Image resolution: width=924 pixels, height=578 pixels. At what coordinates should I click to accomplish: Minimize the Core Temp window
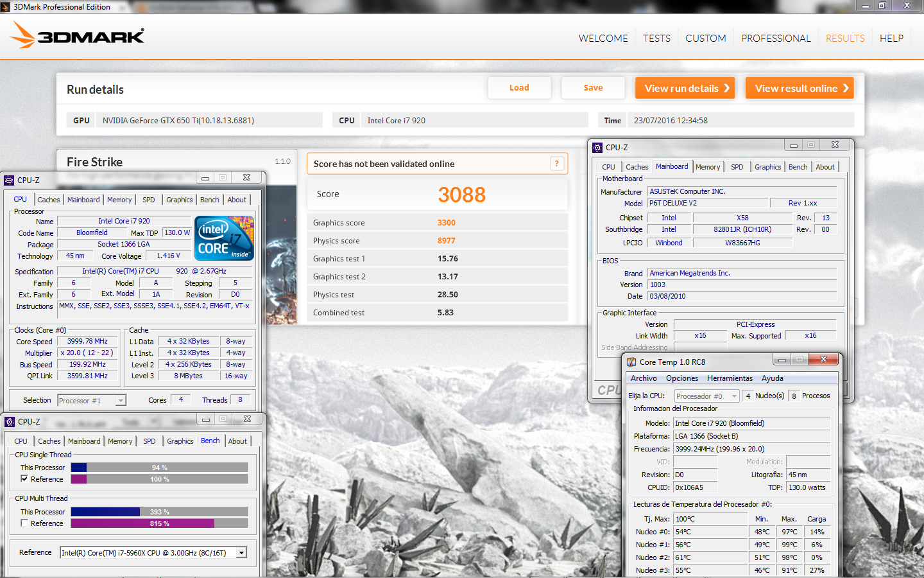(782, 360)
